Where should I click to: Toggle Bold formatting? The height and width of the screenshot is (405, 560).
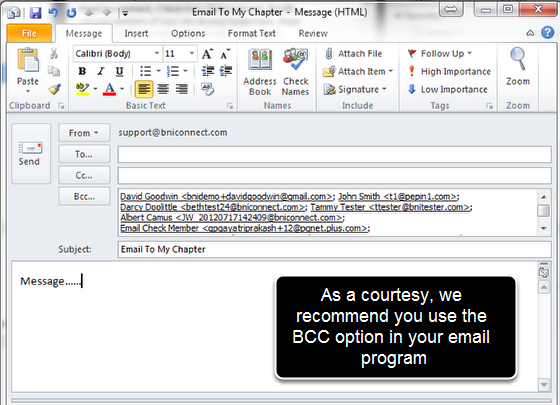click(82, 71)
